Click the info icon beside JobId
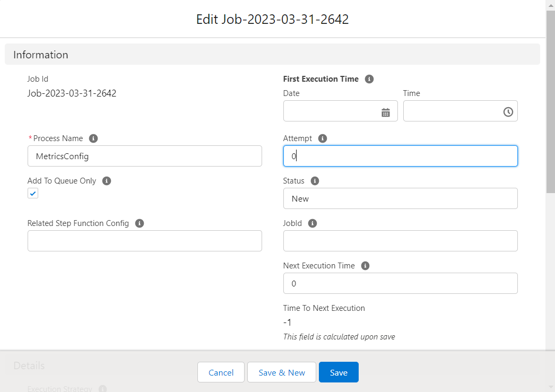The height and width of the screenshot is (392, 555). coord(313,223)
